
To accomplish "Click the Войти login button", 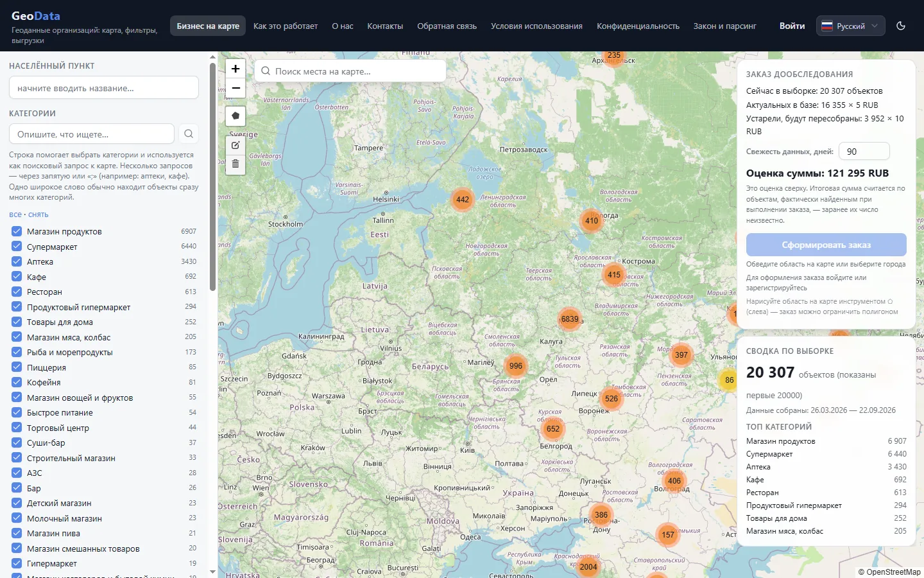I will [x=792, y=26].
